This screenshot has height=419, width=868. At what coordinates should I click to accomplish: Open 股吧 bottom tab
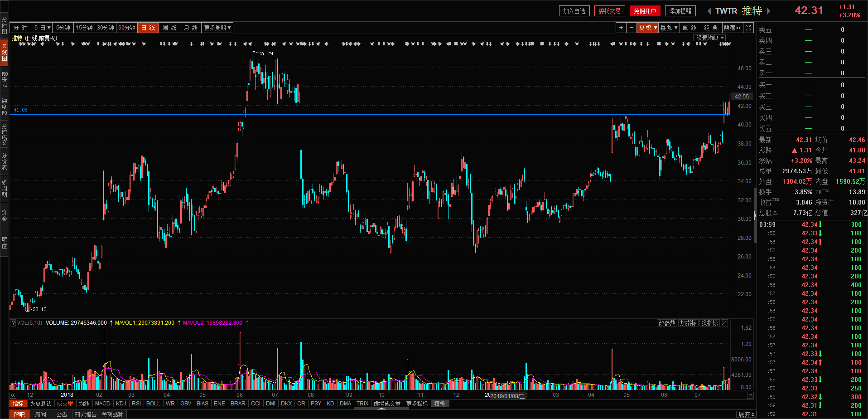[19, 414]
